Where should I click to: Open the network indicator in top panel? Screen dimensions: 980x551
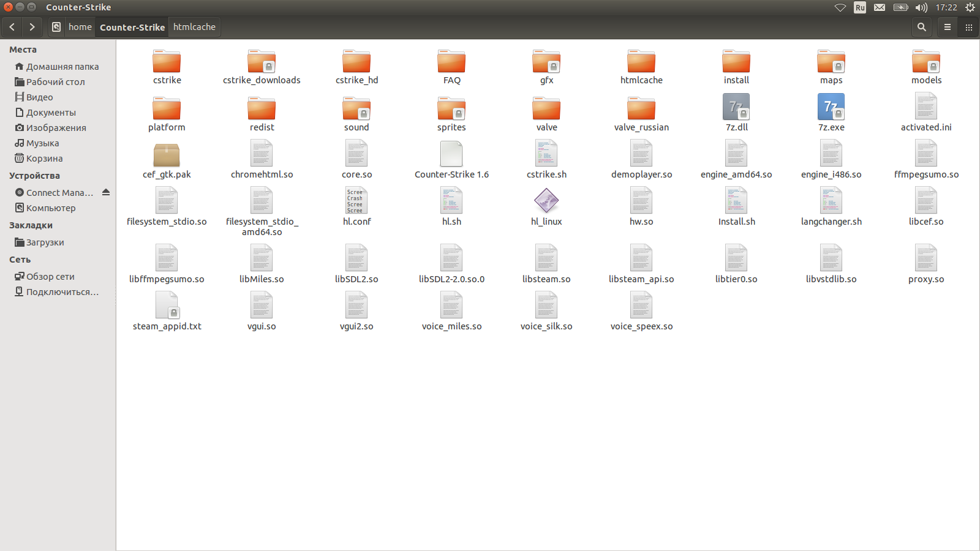(840, 7)
